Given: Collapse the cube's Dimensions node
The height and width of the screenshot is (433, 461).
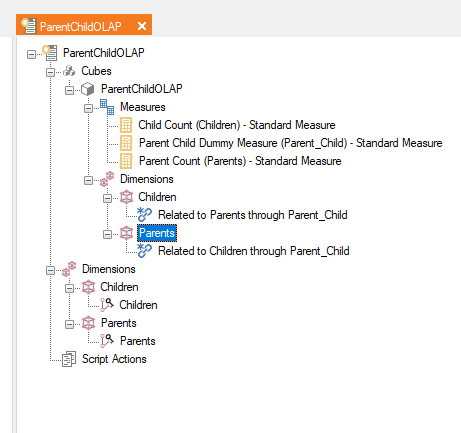Looking at the screenshot, I should (x=88, y=180).
